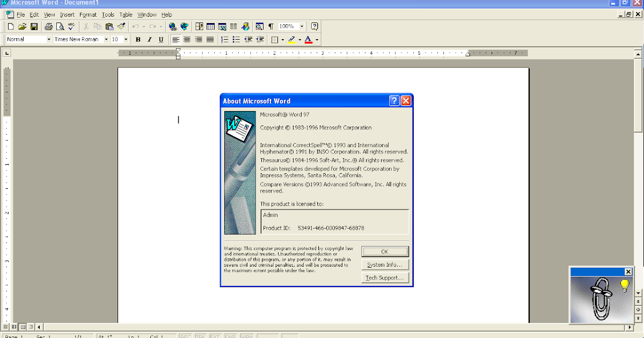Open the Zoom 100% dropdown
The height and width of the screenshot is (338, 644).
tap(302, 26)
